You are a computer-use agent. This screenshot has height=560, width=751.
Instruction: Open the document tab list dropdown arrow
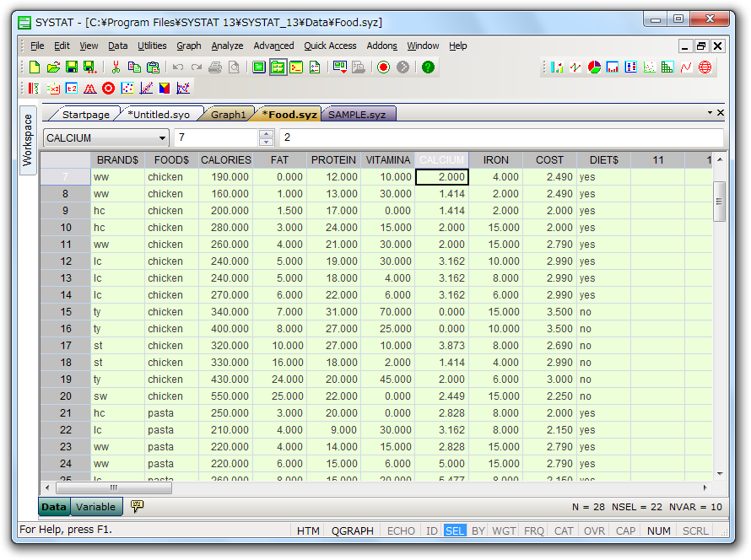(x=710, y=113)
